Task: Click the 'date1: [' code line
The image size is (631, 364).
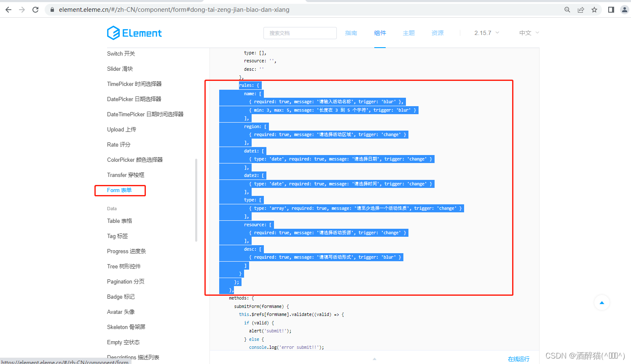Action: 254,151
